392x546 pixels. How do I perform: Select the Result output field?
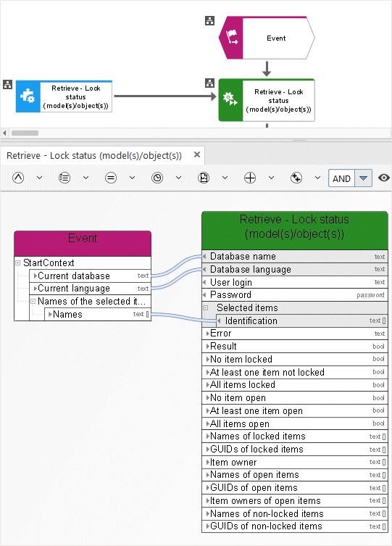coord(295,346)
